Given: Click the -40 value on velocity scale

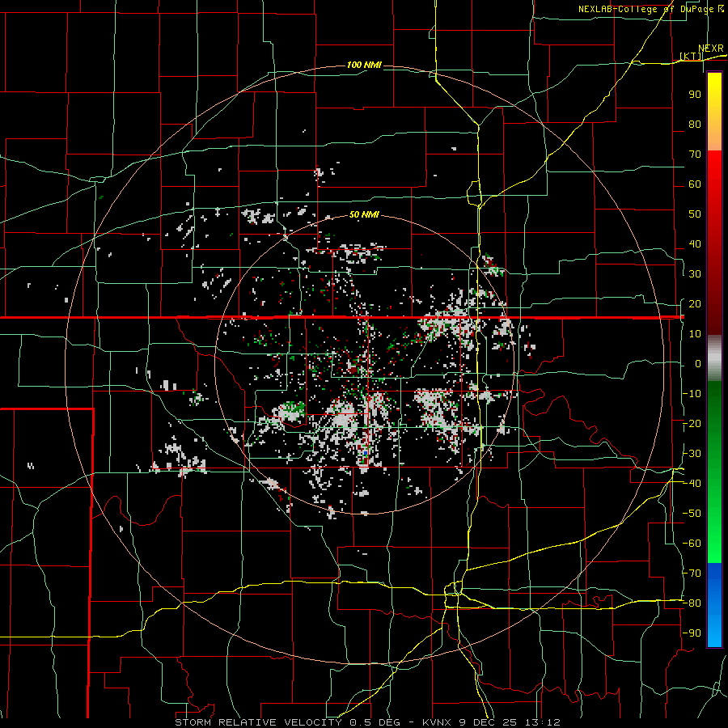Looking at the screenshot, I should [692, 484].
